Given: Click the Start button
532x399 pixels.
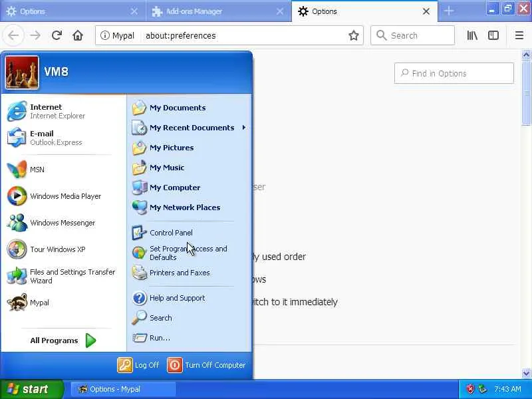Looking at the screenshot, I should [31, 389].
